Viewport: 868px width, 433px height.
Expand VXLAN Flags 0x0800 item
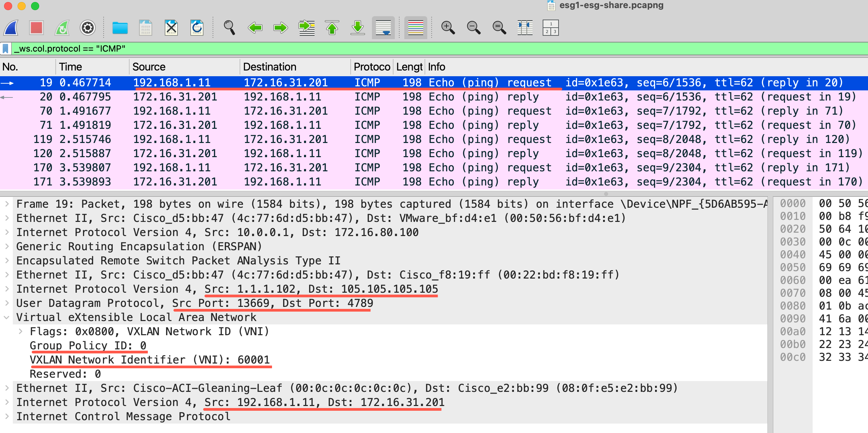click(21, 331)
